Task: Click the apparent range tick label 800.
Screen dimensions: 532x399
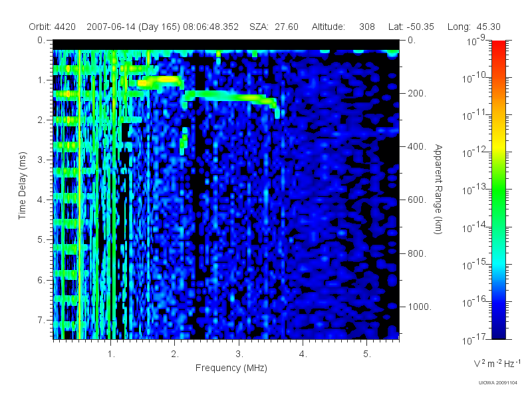Action: pos(417,253)
